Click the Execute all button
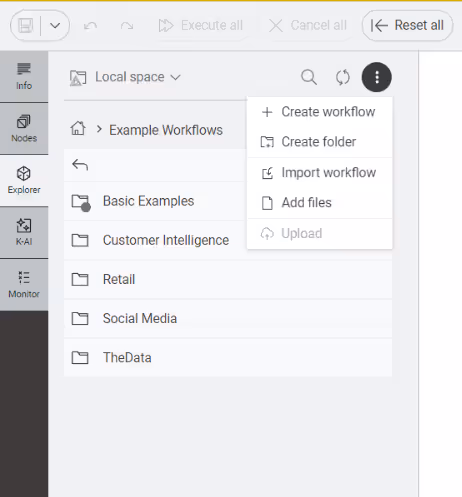This screenshot has height=497, width=462. pos(201,26)
